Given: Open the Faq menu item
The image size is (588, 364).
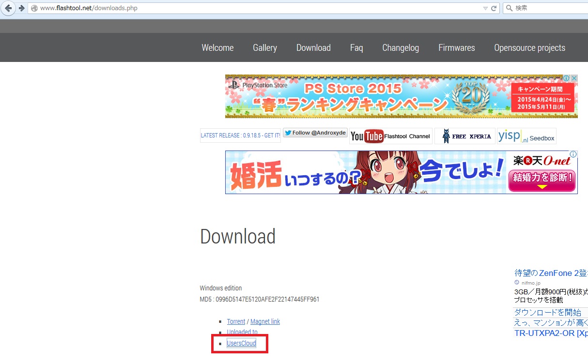Looking at the screenshot, I should [356, 47].
